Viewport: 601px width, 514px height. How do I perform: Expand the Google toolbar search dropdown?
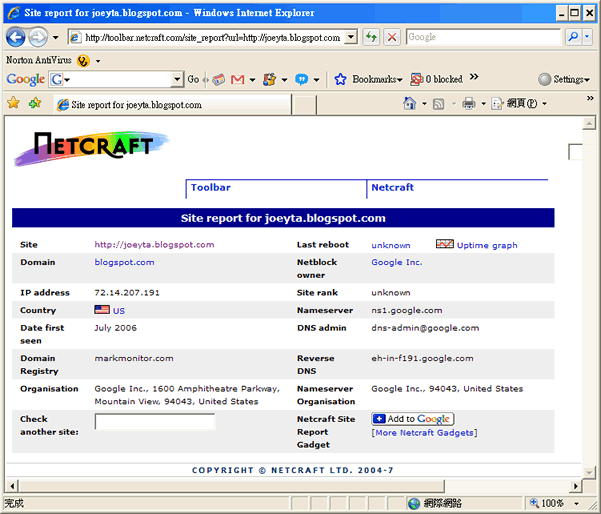177,79
